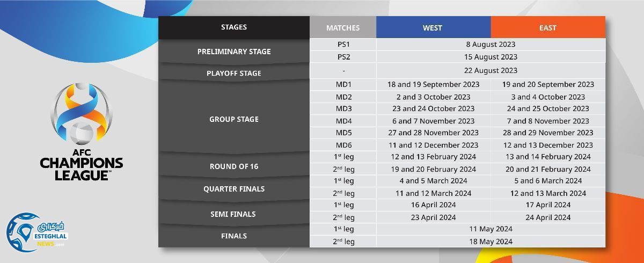Select the STAGES column header
The width and height of the screenshot is (644, 263).
click(234, 27)
